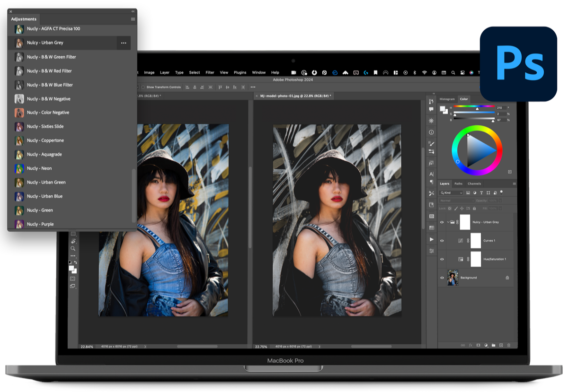Switch to the Channels tab

[474, 183]
